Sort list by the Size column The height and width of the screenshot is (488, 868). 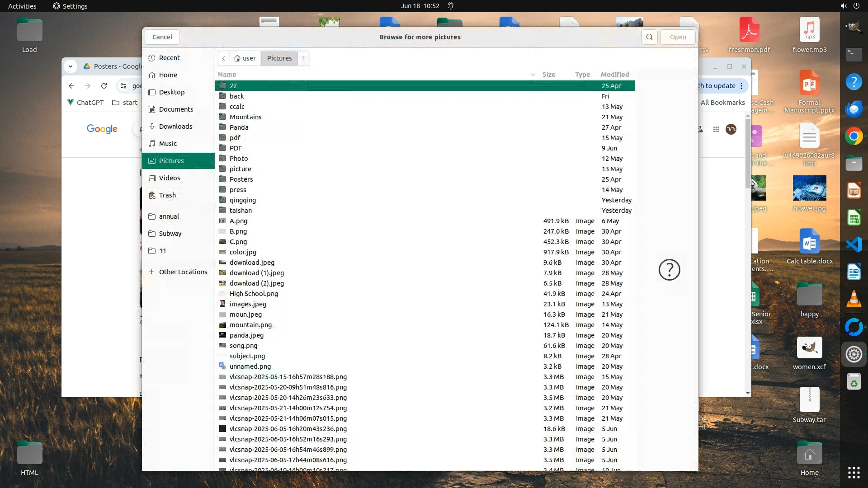pos(548,75)
